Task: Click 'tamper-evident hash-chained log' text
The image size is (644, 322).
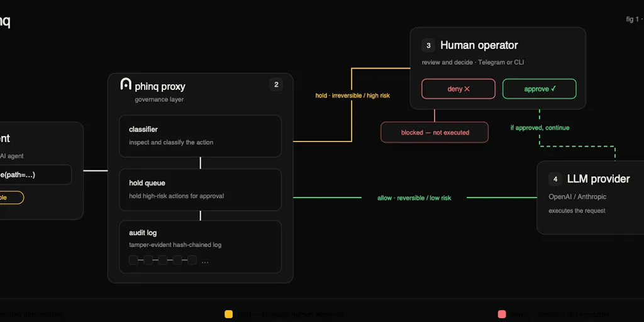Action: (175, 245)
